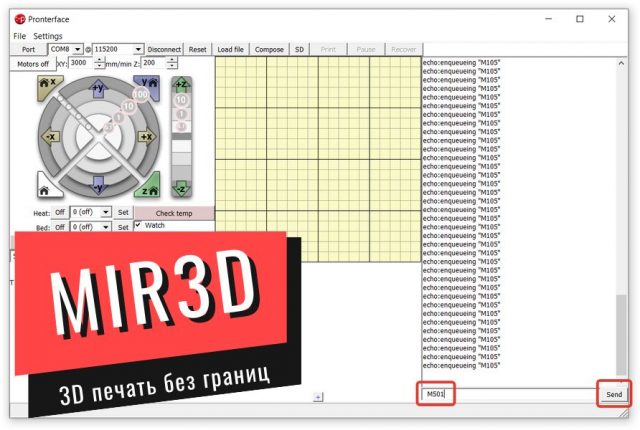640x430 pixels.
Task: Open the Bed temperature dropdown
Action: (x=106, y=226)
